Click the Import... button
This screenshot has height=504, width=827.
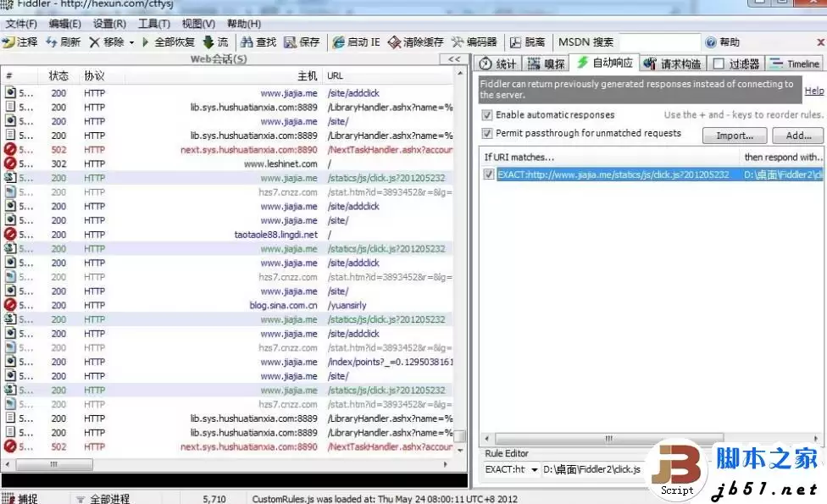(x=734, y=136)
